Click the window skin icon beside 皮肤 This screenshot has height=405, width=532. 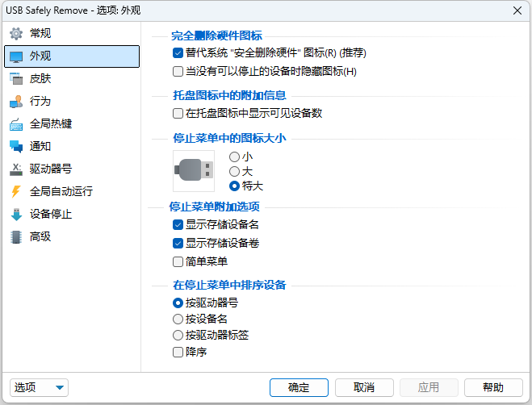16,79
